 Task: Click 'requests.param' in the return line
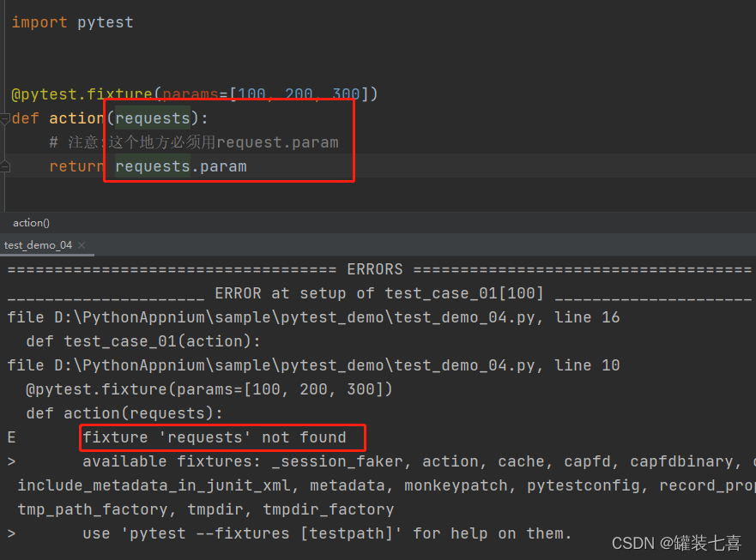[x=181, y=166]
